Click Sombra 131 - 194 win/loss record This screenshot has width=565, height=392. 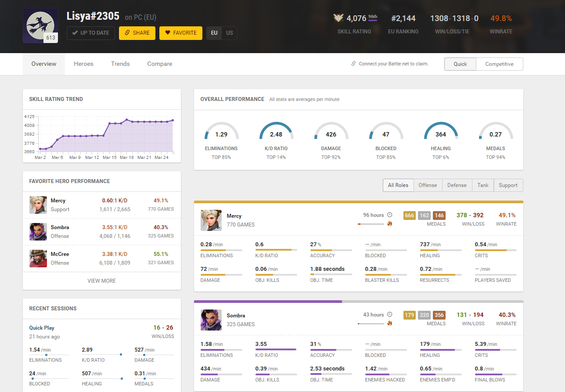[470, 315]
